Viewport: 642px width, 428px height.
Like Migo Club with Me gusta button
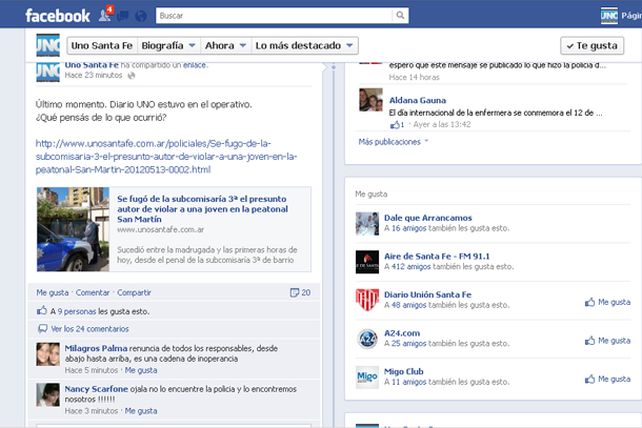(608, 379)
